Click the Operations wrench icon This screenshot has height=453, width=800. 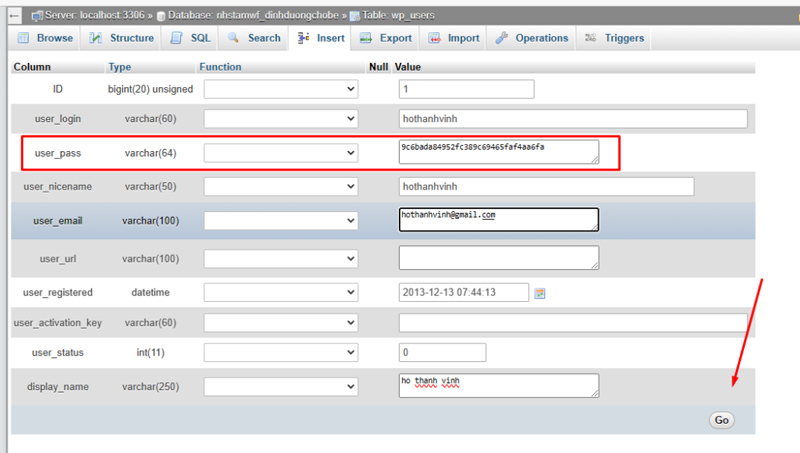[x=502, y=38]
